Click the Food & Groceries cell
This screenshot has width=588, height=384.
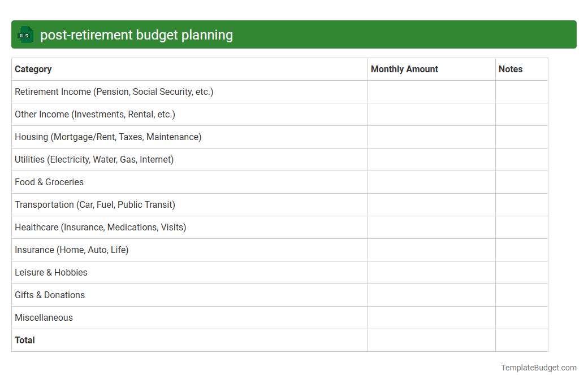click(49, 182)
